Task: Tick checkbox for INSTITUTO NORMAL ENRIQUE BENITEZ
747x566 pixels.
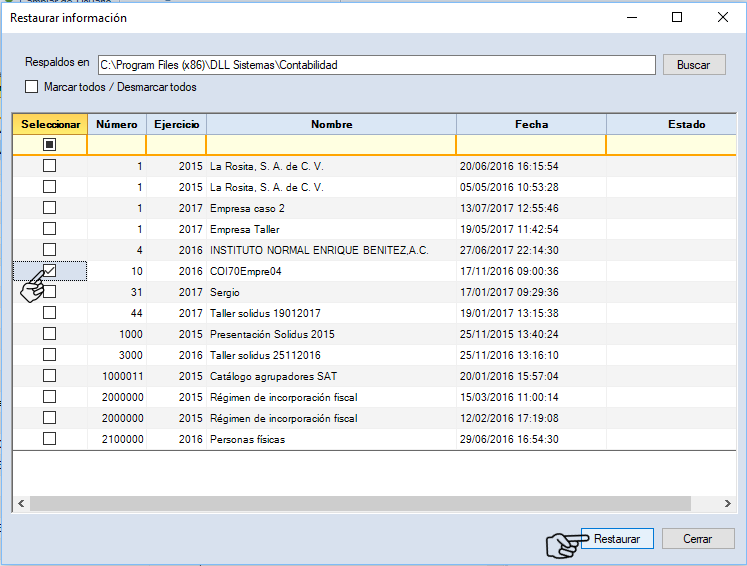Action: [x=49, y=249]
